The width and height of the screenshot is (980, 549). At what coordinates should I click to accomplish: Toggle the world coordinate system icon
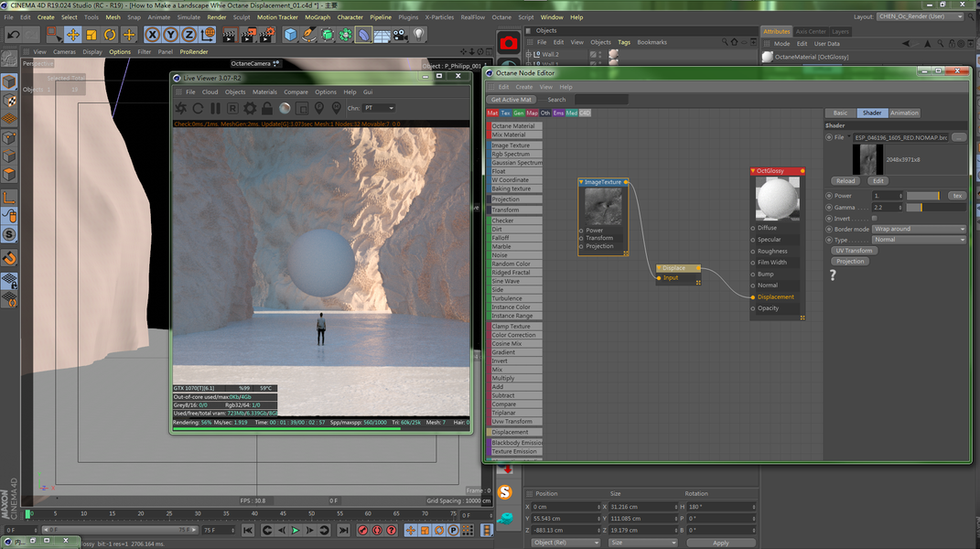tap(208, 35)
